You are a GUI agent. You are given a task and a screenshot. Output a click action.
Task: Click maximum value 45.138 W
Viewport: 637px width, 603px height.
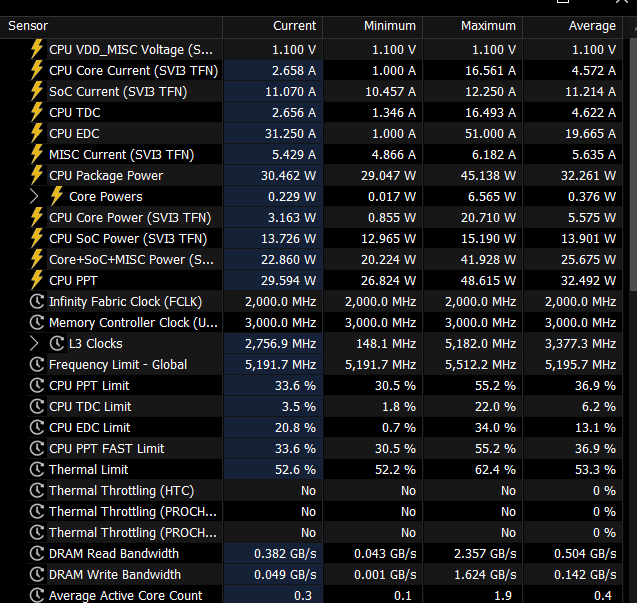coord(488,176)
